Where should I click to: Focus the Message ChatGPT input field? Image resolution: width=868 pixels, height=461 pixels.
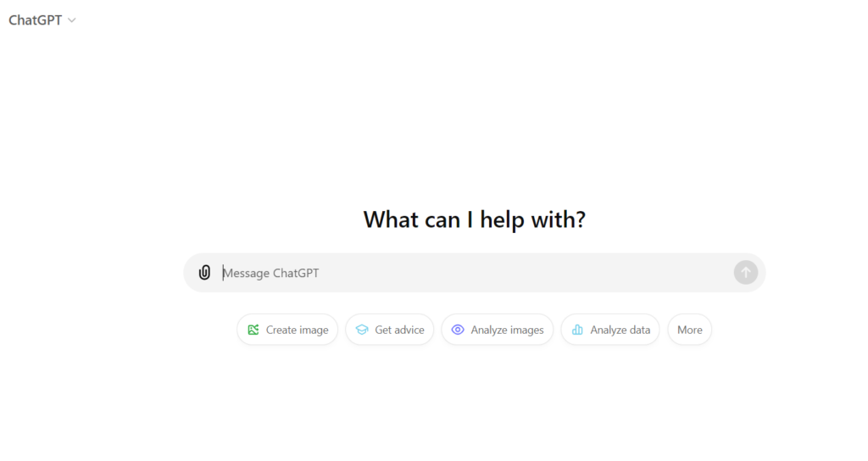point(475,273)
